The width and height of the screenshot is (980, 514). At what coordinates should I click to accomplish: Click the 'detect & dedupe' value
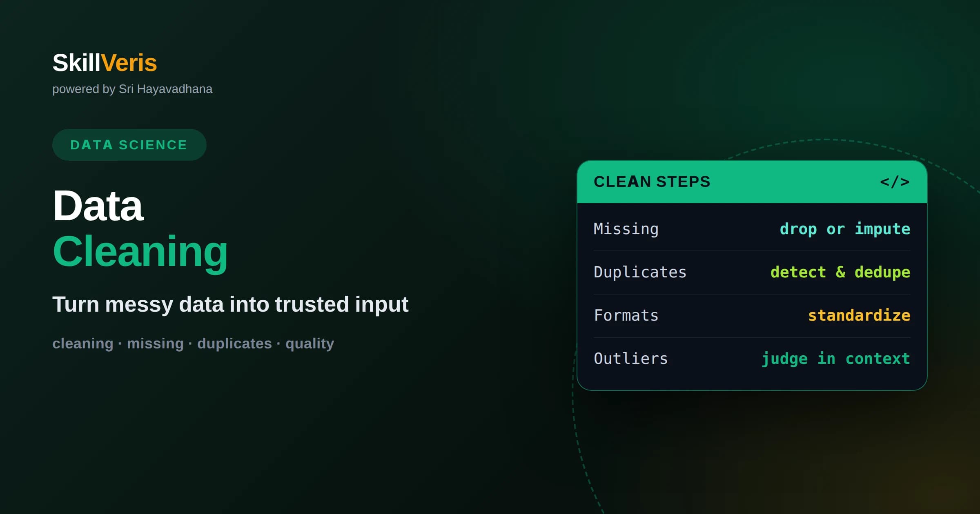840,272
